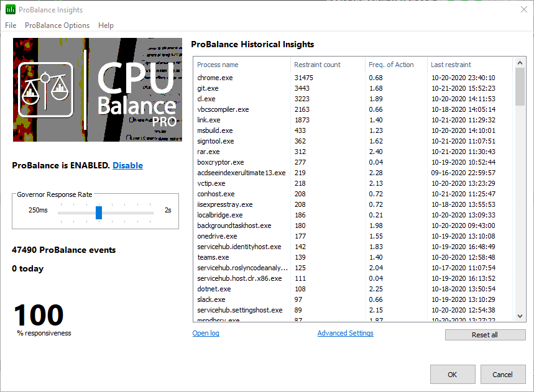Screen dimensions: 534x392
Task: Select the backgroundtaskhost.exe row
Action: click(x=354, y=226)
